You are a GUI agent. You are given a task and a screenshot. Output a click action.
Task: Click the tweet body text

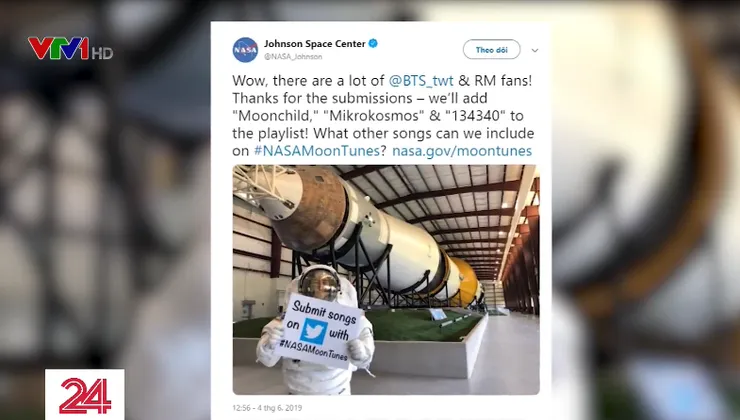383,116
